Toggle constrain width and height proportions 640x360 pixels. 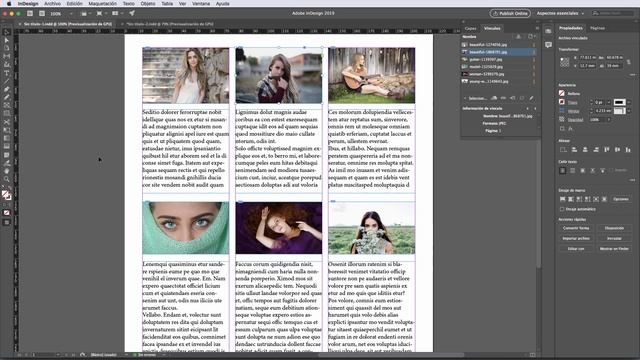[629, 62]
